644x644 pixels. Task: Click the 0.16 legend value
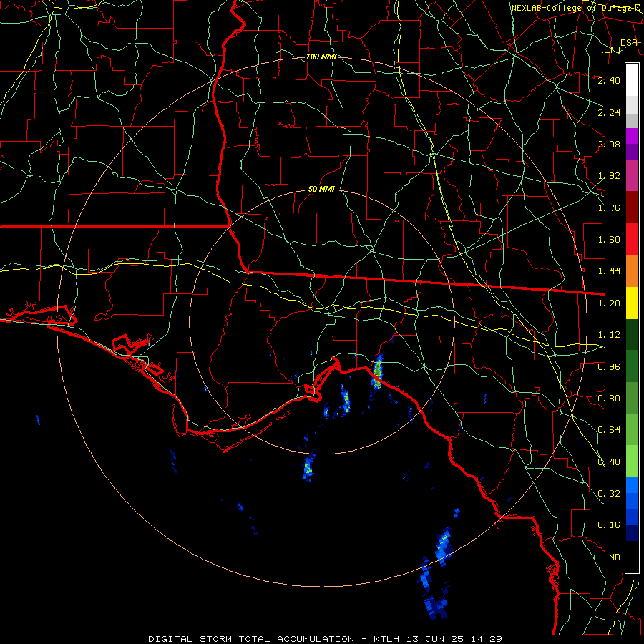coord(609,525)
